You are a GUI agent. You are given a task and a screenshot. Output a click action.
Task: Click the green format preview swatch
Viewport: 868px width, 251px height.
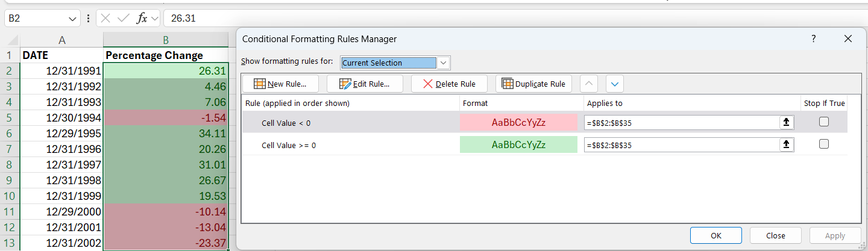[518, 144]
